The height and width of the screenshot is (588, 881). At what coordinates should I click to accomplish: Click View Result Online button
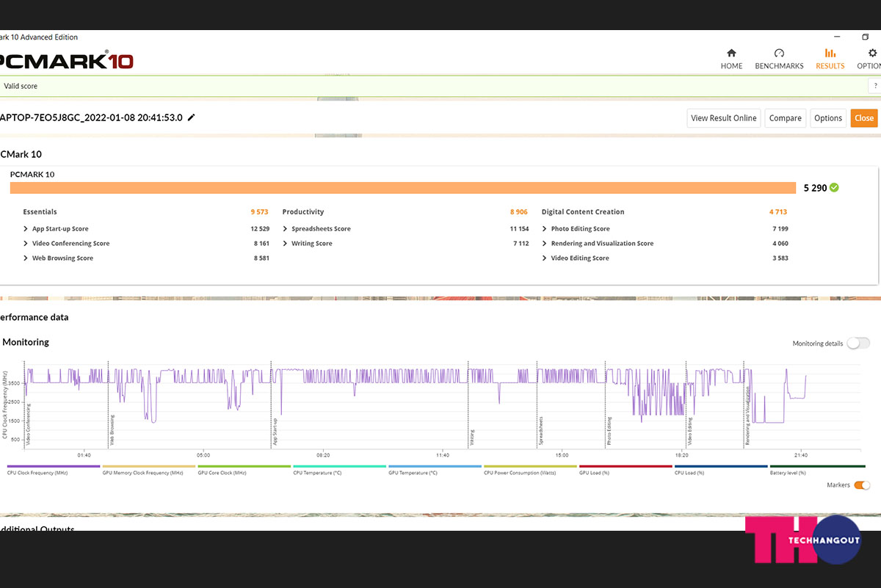[723, 118]
